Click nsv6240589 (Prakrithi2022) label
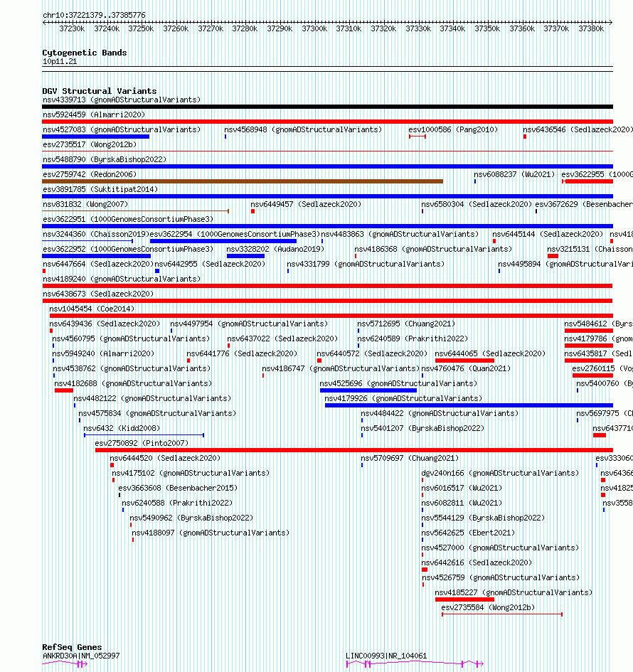The image size is (633, 672). (413, 339)
